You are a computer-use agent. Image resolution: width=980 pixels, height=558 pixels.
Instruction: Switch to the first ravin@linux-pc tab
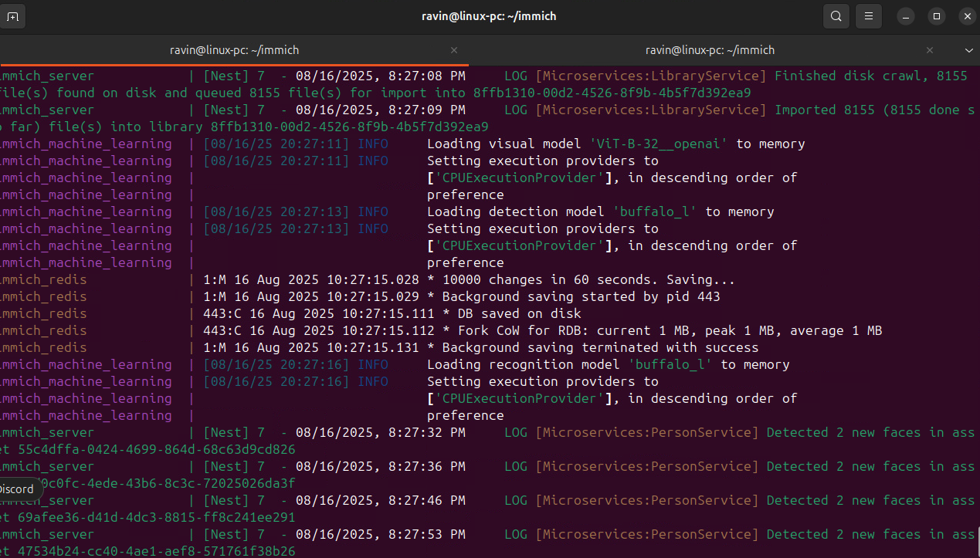tap(234, 50)
